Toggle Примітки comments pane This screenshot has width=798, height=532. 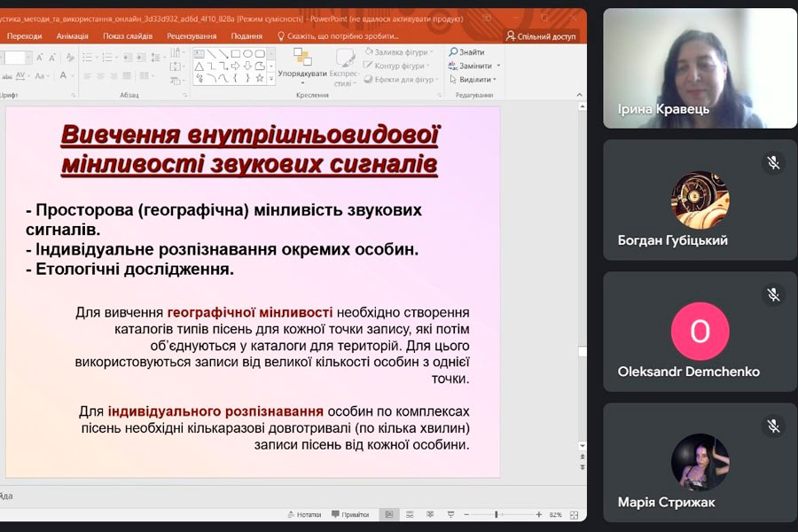(x=349, y=514)
